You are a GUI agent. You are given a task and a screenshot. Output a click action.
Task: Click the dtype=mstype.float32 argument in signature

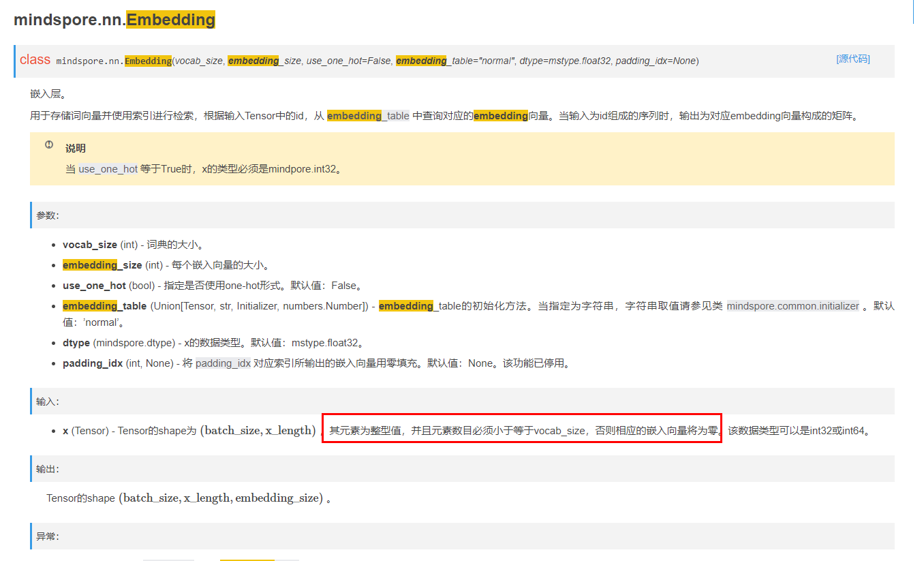(565, 61)
